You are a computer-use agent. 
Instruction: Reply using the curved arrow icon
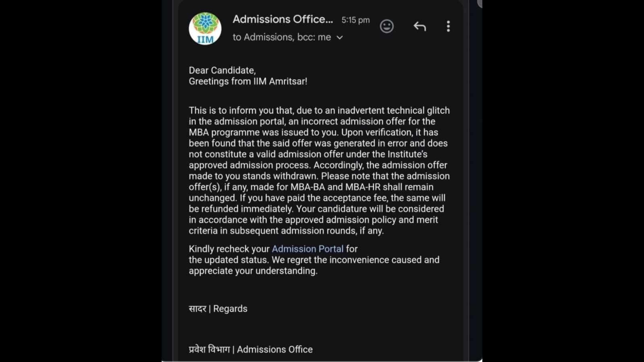pyautogui.click(x=419, y=26)
